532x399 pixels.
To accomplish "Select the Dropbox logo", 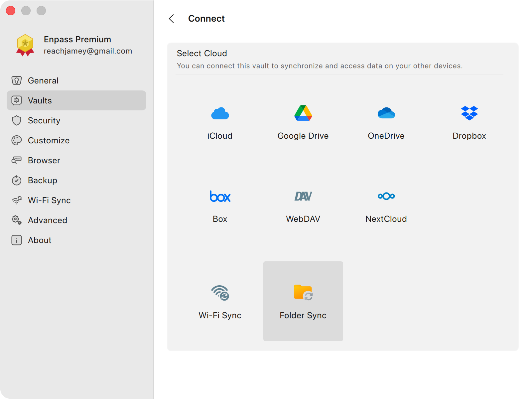I will tap(469, 113).
